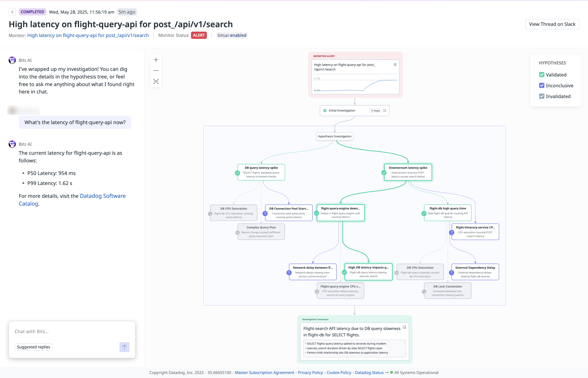The image size is (588, 378).
Task: Open the conclusion card corner icon
Action: point(404,327)
